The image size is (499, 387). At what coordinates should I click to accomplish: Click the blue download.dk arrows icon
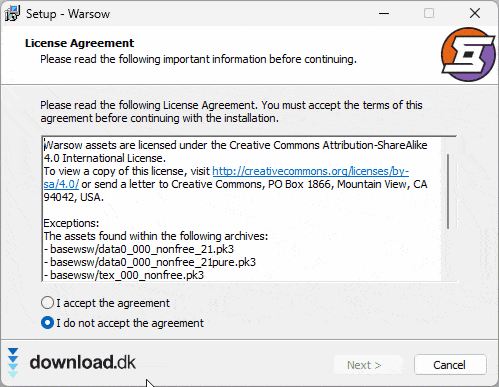click(x=13, y=362)
